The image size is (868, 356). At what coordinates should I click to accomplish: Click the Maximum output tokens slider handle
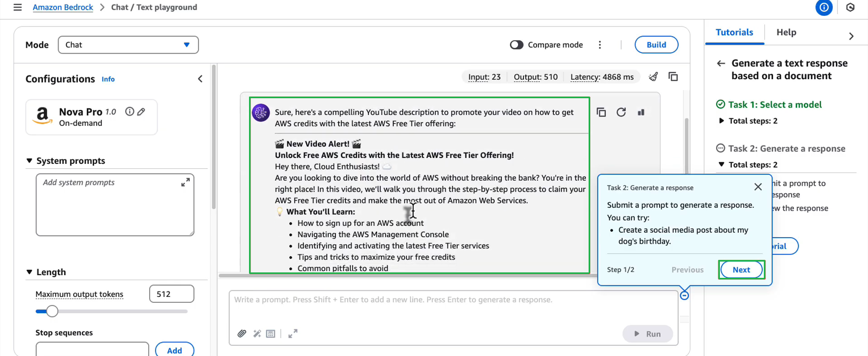pyautogui.click(x=52, y=311)
